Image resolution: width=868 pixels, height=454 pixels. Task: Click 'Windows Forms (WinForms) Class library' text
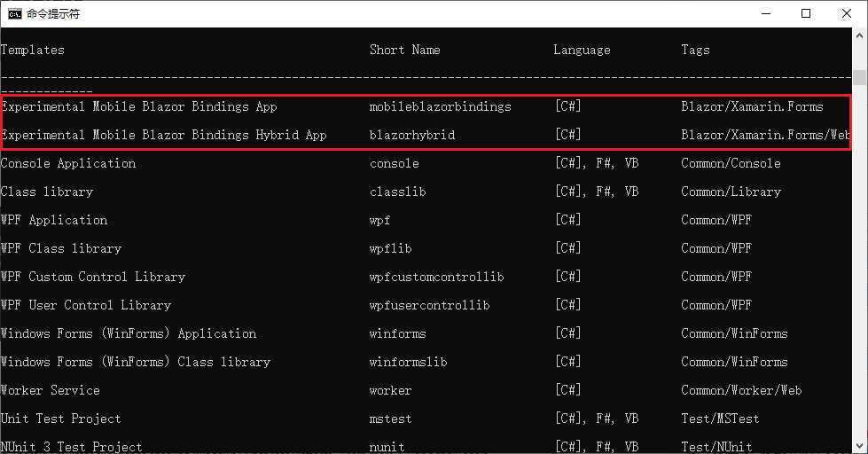[136, 362]
